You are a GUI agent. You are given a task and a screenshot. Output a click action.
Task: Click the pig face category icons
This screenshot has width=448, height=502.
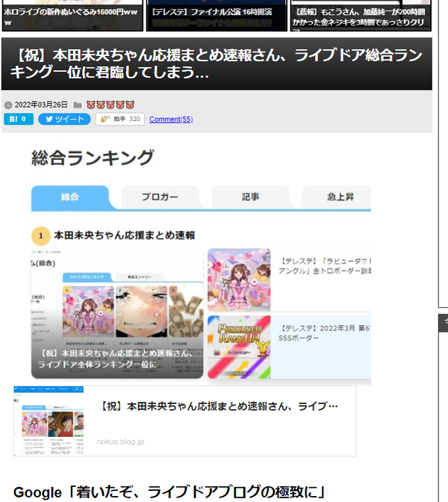(x=111, y=105)
